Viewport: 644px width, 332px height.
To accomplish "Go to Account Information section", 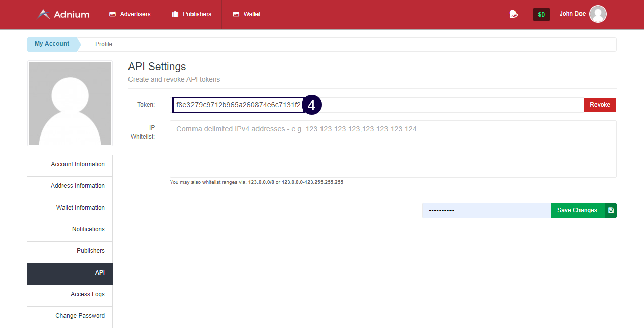I will point(78,164).
